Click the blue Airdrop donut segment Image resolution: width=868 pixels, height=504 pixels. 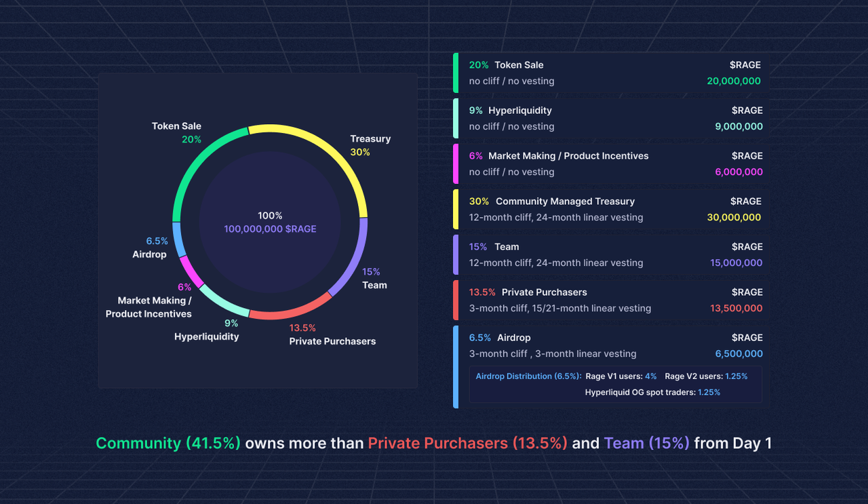[178, 239]
